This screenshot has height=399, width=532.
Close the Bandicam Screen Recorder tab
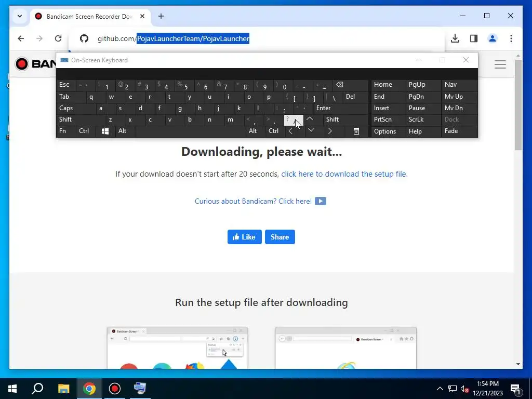click(142, 16)
